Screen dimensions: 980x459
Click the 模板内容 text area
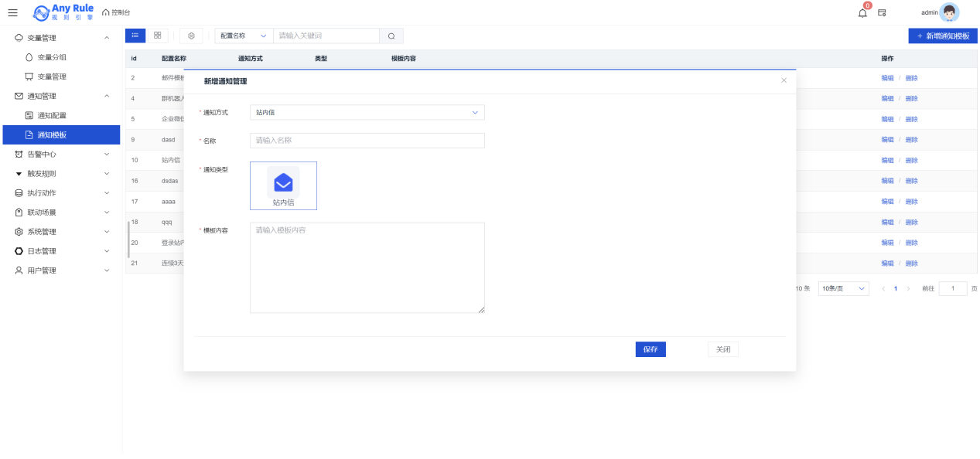(367, 267)
